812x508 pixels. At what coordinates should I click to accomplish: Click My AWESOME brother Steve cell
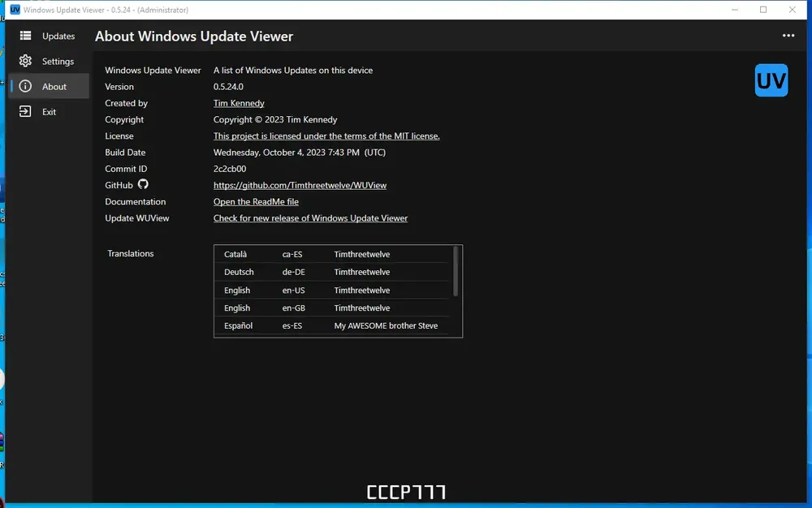click(x=386, y=325)
